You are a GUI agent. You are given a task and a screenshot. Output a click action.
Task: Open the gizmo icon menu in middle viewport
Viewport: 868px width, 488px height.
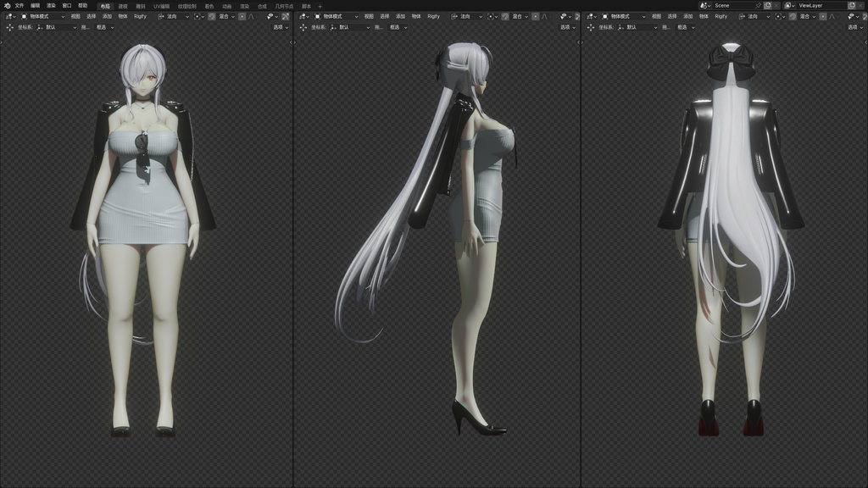pyautogui.click(x=565, y=16)
